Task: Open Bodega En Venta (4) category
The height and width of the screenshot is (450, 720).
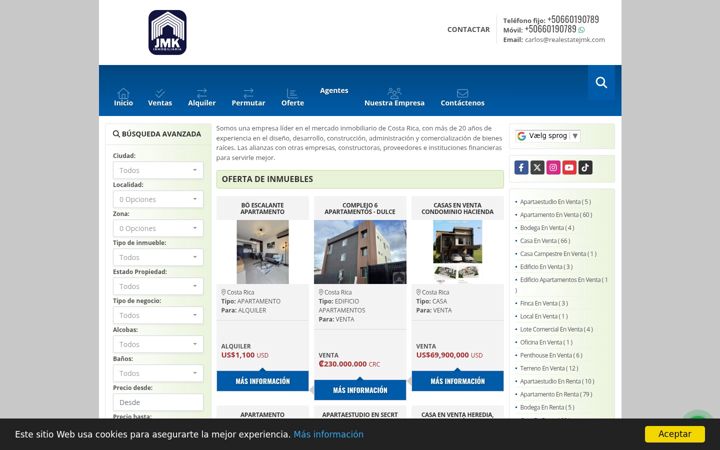Action: pos(547,228)
